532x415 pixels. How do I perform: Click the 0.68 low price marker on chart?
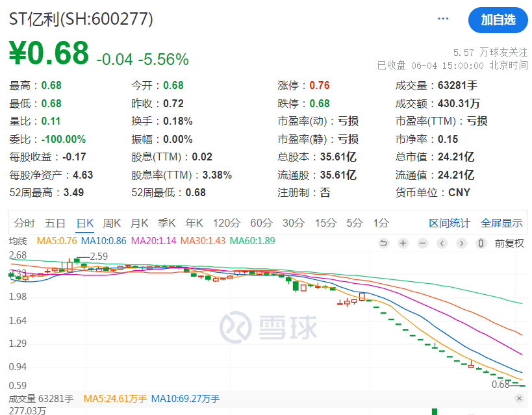pyautogui.click(x=500, y=384)
